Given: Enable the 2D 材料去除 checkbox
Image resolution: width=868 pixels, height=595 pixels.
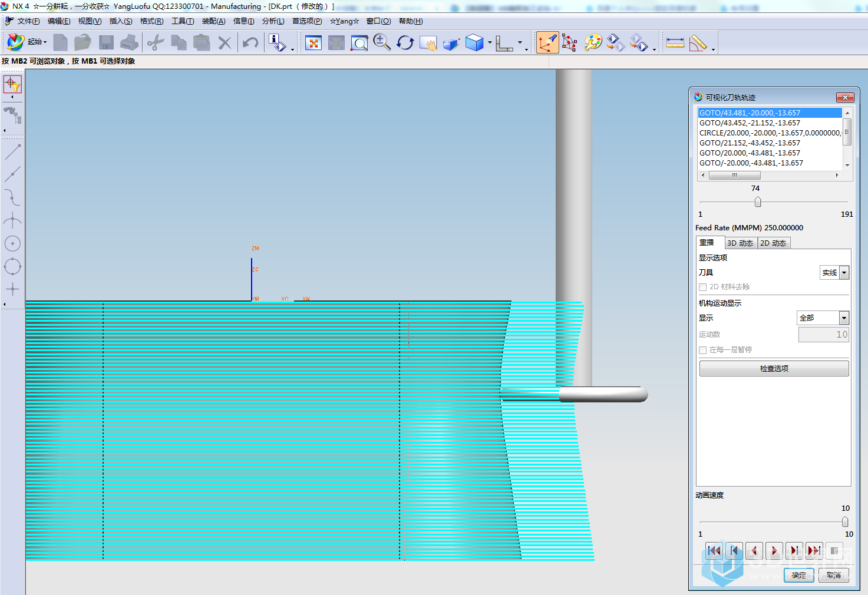Looking at the screenshot, I should [x=702, y=287].
